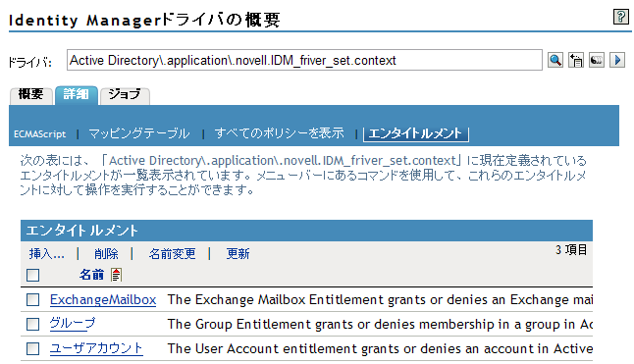Click the Identity Managerドライバの概要 heading
The width and height of the screenshot is (634, 364).
(144, 20)
